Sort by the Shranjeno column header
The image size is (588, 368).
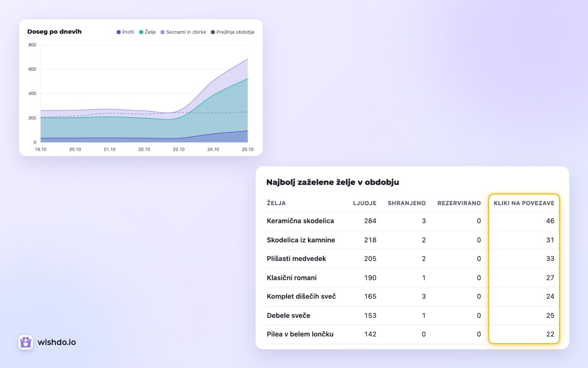tap(407, 203)
